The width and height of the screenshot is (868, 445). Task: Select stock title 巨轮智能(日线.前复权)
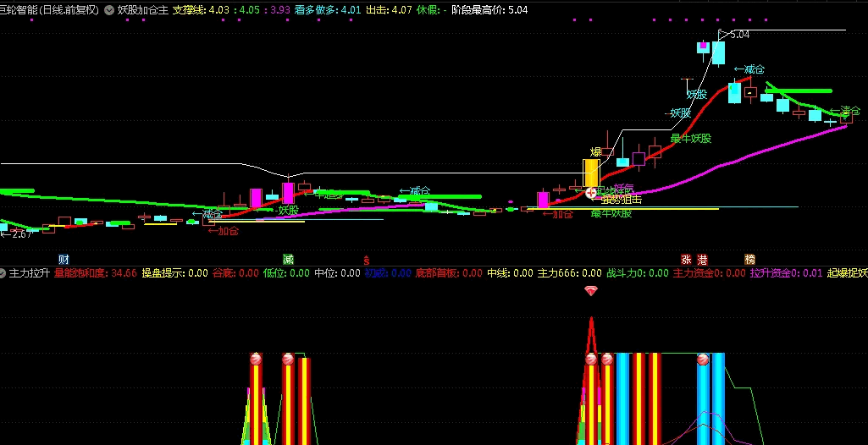[50, 10]
